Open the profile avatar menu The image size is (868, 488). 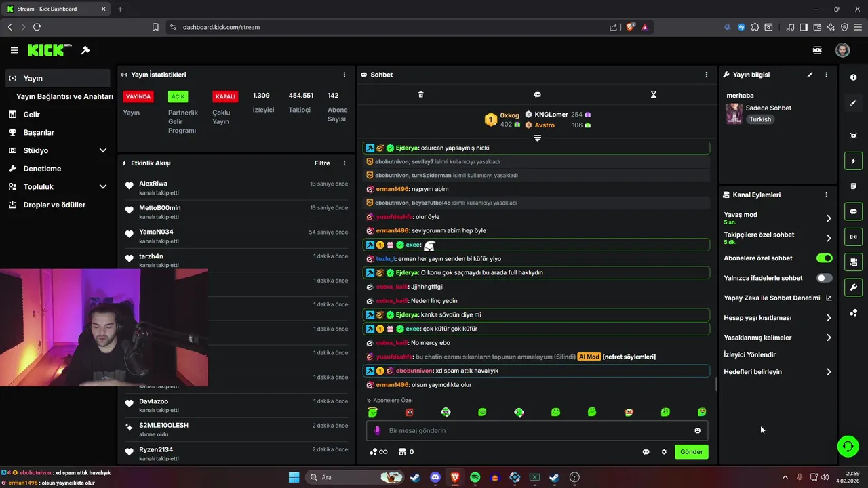point(842,50)
